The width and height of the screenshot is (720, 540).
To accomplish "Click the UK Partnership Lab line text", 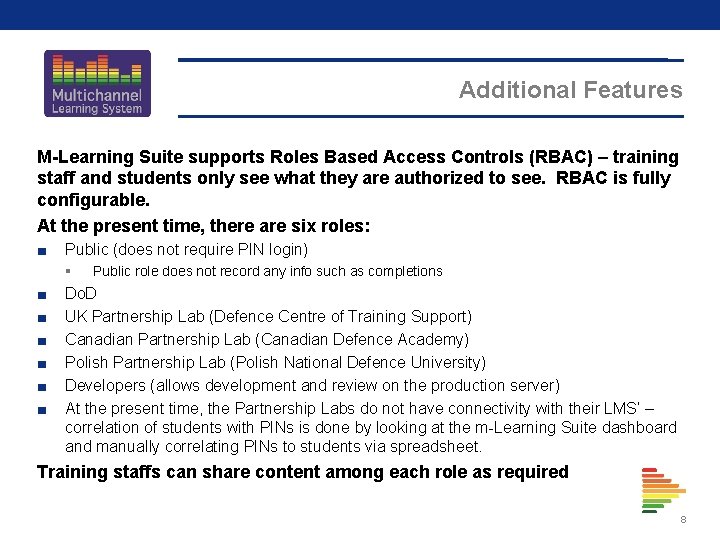I will click(x=269, y=316).
